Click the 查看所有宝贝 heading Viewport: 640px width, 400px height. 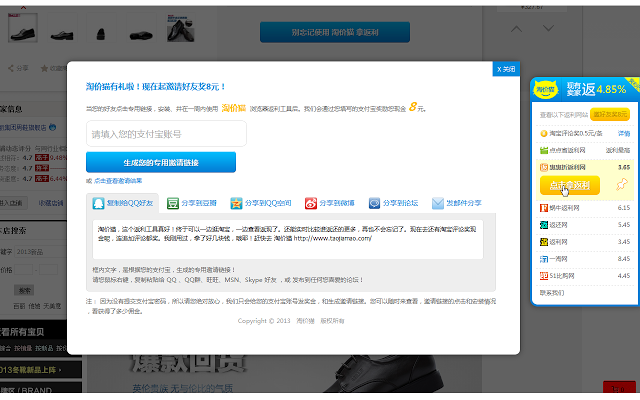[x=22, y=332]
